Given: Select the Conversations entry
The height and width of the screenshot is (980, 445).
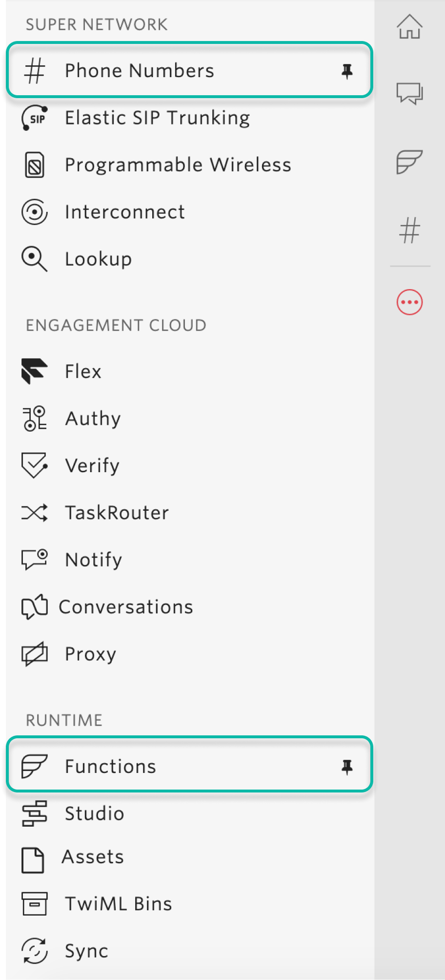Looking at the screenshot, I should coord(126,607).
